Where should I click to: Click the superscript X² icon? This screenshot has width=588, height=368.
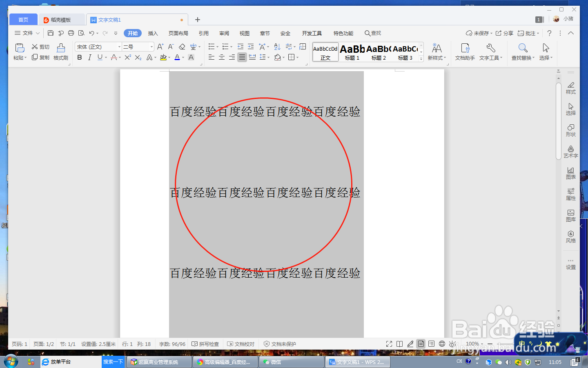[x=128, y=58]
